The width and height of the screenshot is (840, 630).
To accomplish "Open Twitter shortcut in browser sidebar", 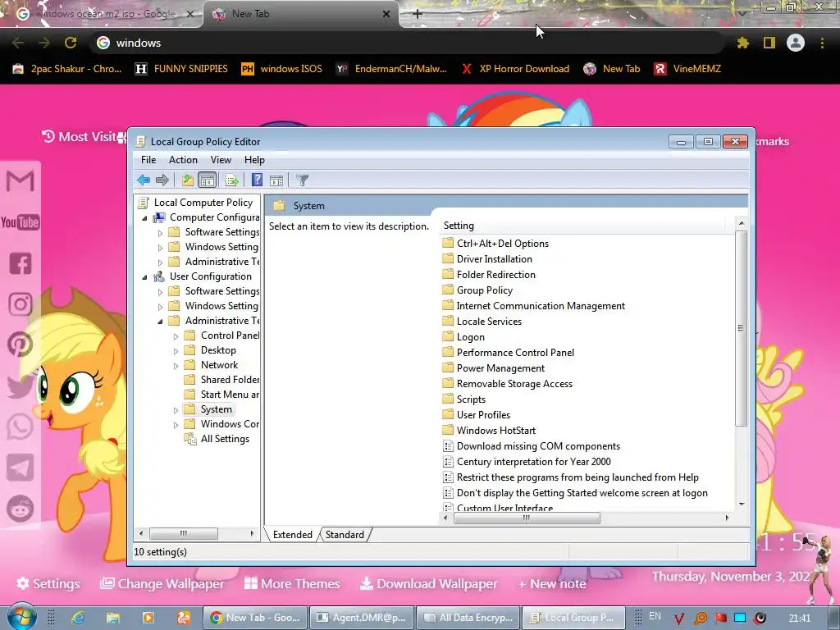I will (x=21, y=386).
